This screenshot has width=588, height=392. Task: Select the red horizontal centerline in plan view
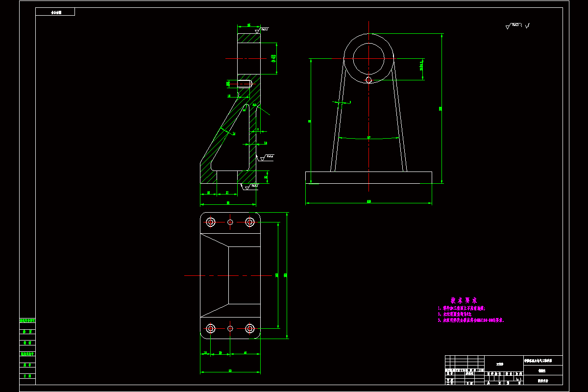227,276
